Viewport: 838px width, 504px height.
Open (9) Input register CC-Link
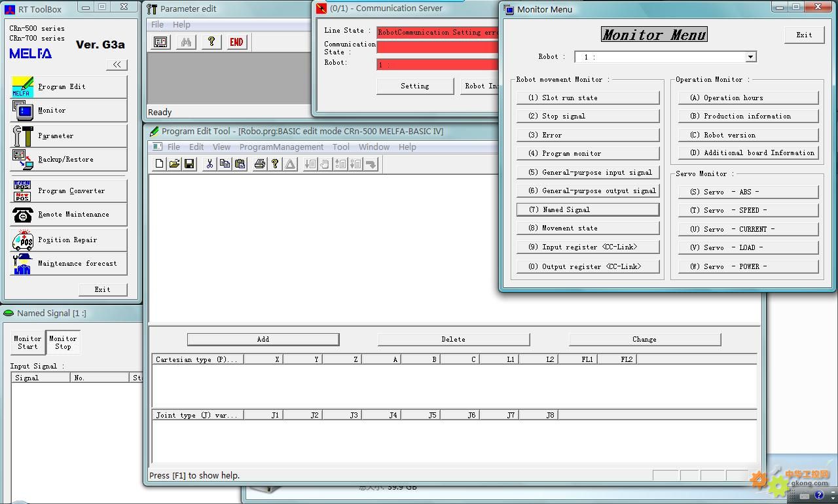(x=588, y=247)
